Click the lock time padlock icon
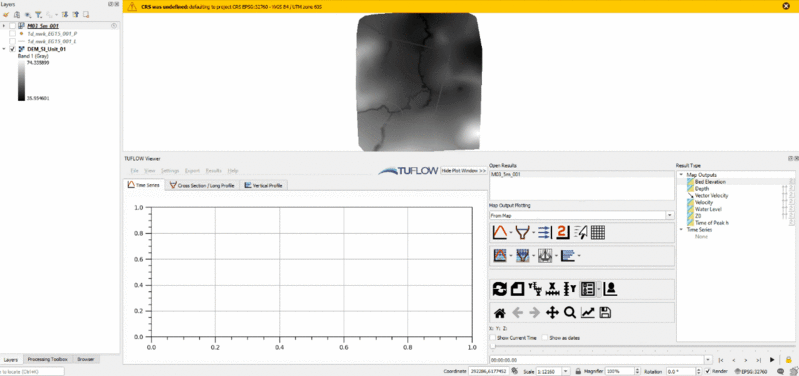 click(x=789, y=360)
